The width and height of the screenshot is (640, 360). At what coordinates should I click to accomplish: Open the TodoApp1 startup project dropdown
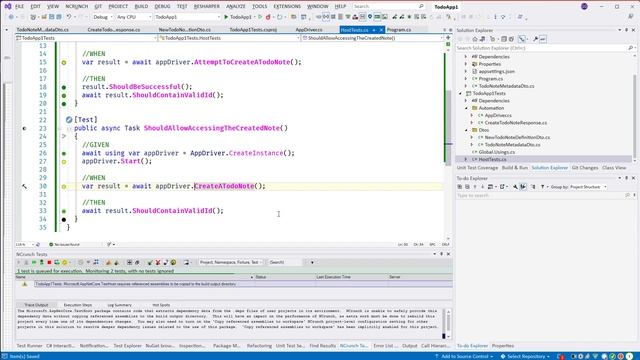187,17
